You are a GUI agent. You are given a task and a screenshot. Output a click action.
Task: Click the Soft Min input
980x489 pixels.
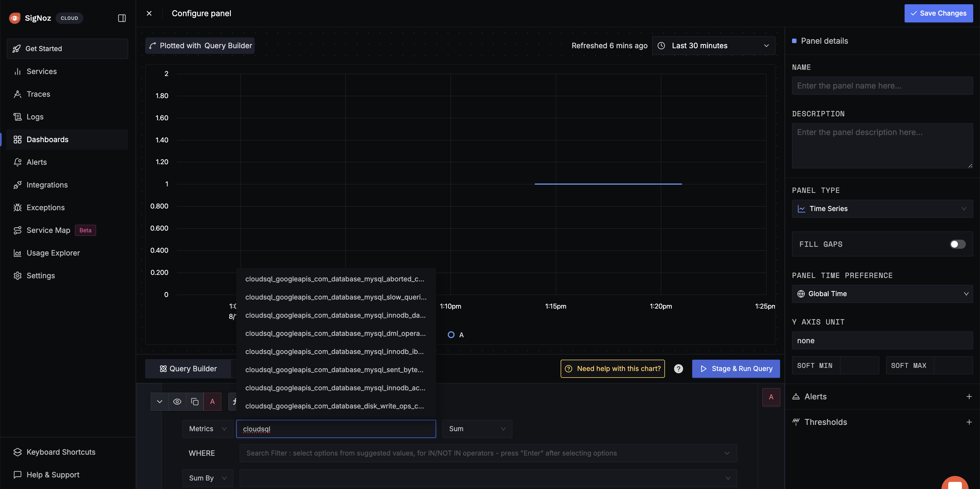pos(859,365)
